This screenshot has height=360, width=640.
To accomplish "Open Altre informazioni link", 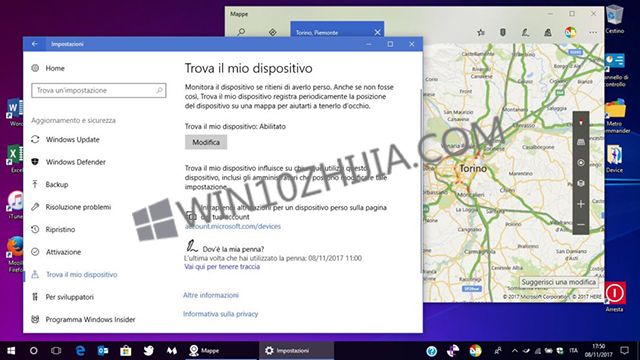I will tap(211, 295).
